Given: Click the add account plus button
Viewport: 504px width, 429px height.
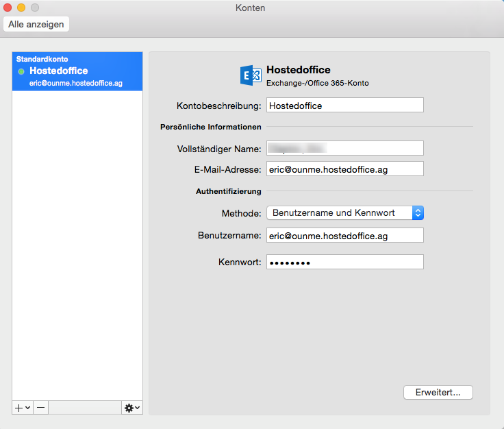Looking at the screenshot, I should 23,408.
